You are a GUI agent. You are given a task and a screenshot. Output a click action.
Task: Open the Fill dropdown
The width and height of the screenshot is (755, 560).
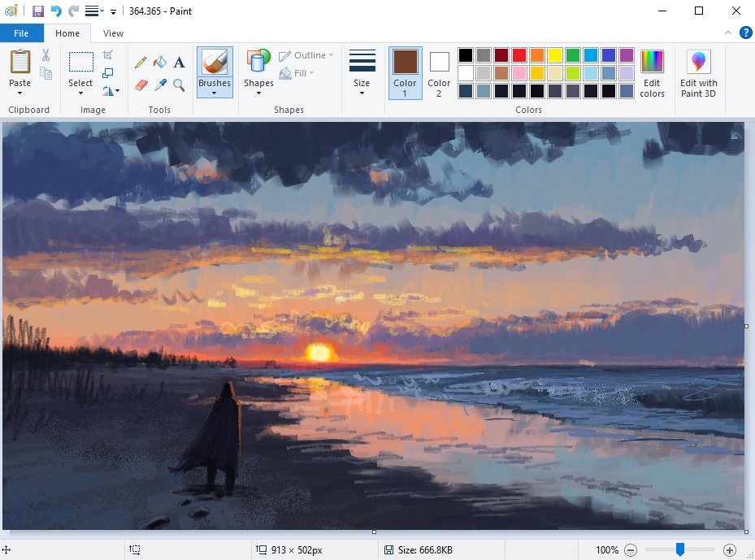point(297,73)
